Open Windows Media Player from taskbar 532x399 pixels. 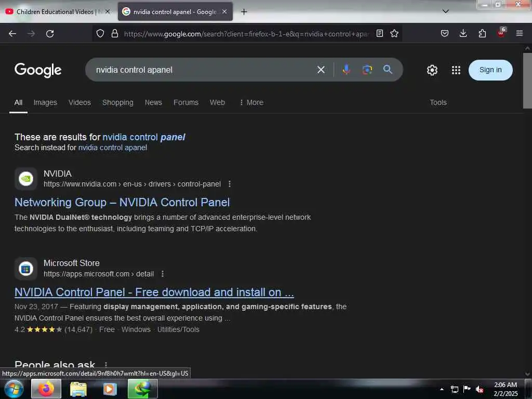(110, 389)
